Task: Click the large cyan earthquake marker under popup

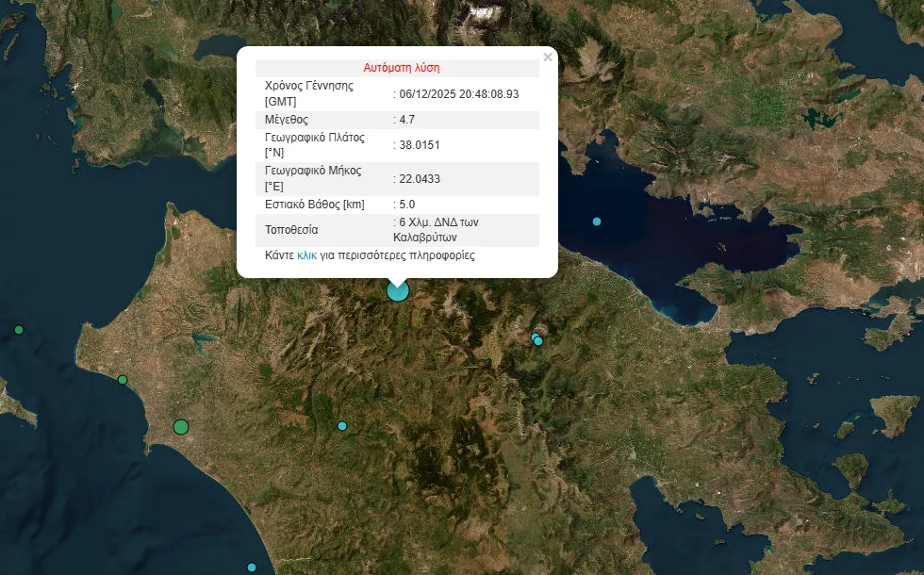Action: point(398,290)
